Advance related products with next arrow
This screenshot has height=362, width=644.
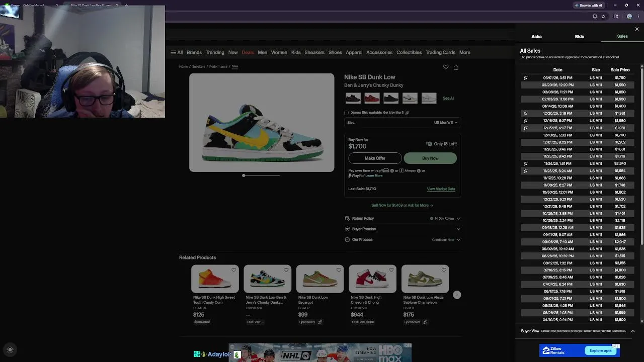pyautogui.click(x=457, y=295)
